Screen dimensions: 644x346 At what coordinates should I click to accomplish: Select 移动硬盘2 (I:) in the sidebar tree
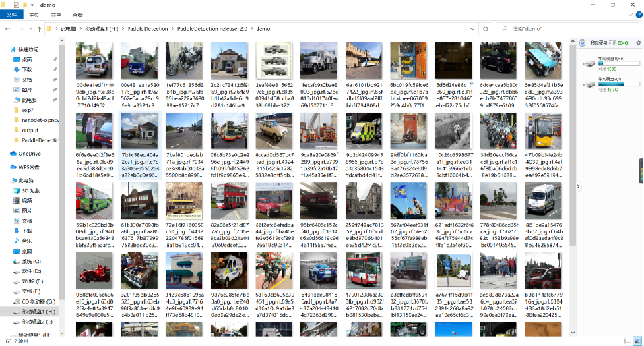pos(33,322)
